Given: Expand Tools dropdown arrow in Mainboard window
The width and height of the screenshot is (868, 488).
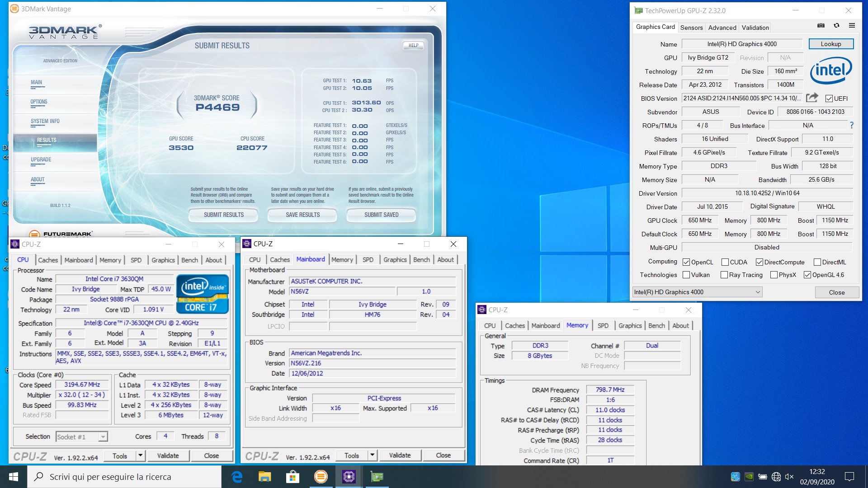Looking at the screenshot, I should click(x=373, y=455).
